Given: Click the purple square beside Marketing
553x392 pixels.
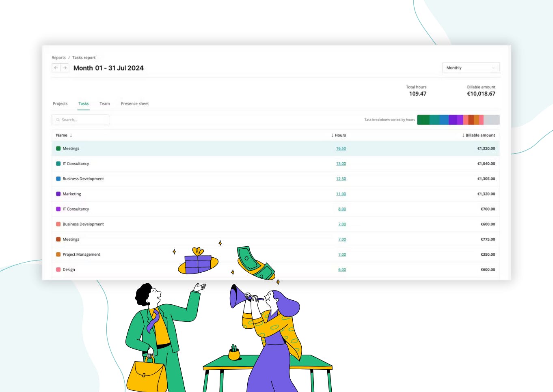Looking at the screenshot, I should coord(58,194).
